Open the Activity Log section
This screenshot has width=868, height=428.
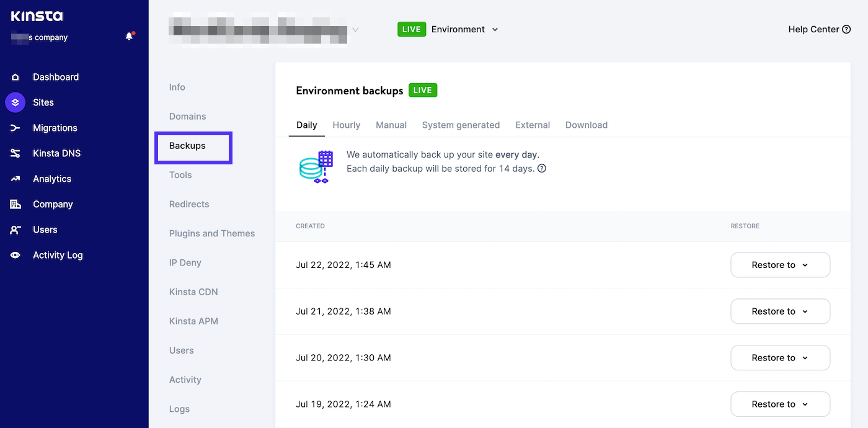click(58, 255)
